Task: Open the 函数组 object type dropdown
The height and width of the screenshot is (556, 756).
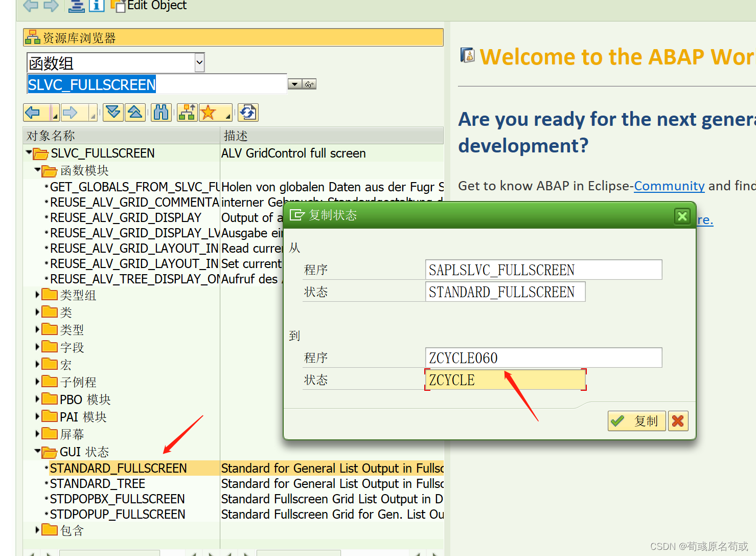Action: pyautogui.click(x=199, y=62)
